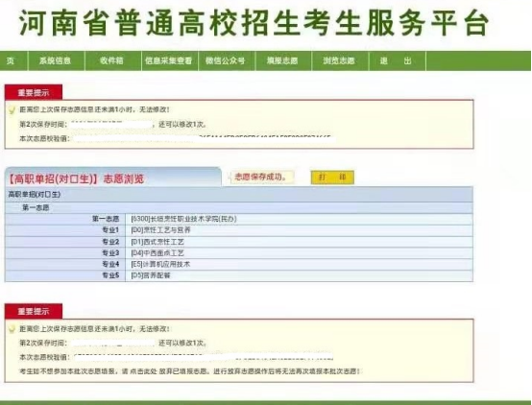This screenshot has width=532, height=405.
Task: Click the lightbulb icon in the top notice box
Action: 12,110
